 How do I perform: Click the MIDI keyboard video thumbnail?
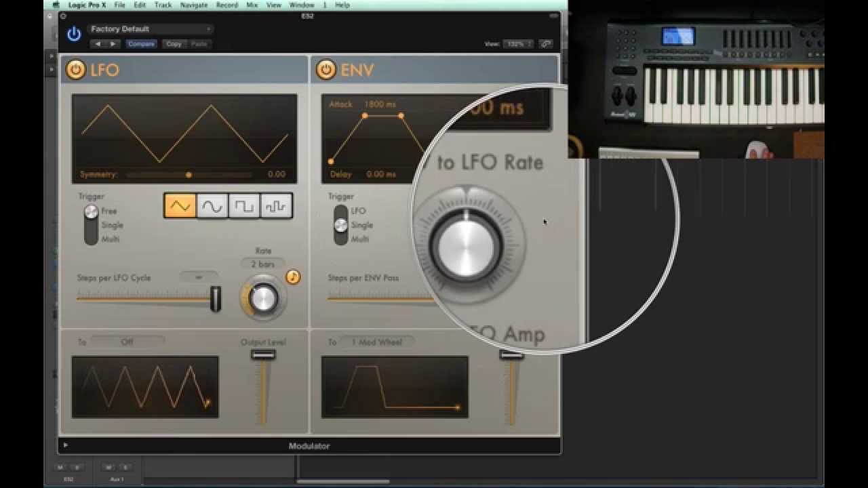point(696,79)
